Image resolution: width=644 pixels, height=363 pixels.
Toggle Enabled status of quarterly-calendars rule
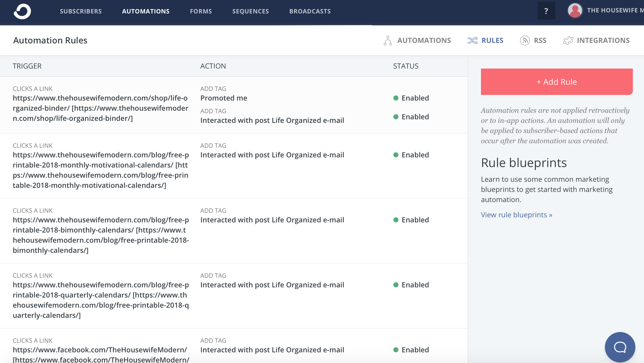(x=411, y=285)
